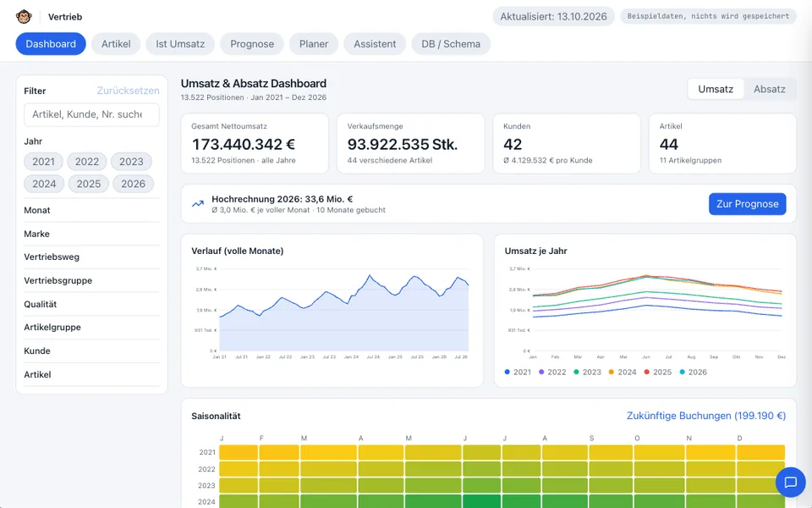The image size is (812, 508).
Task: Click the 2021 row label in Saisonalität
Action: 207,452
